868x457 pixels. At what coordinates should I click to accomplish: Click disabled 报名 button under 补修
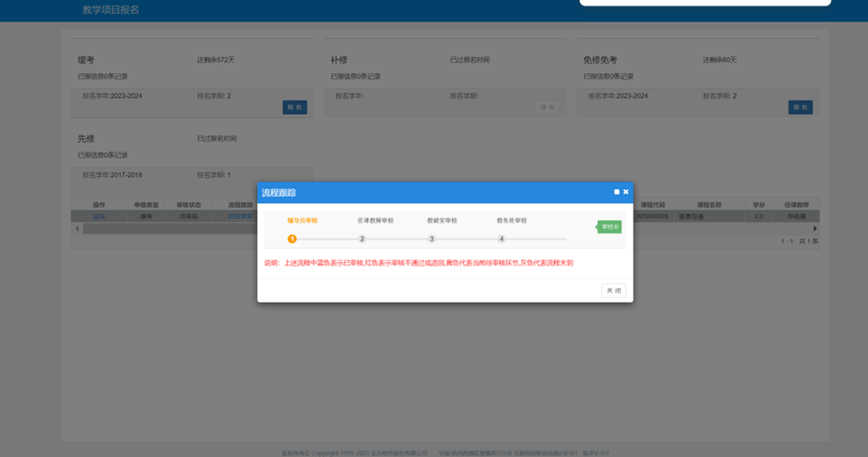547,108
